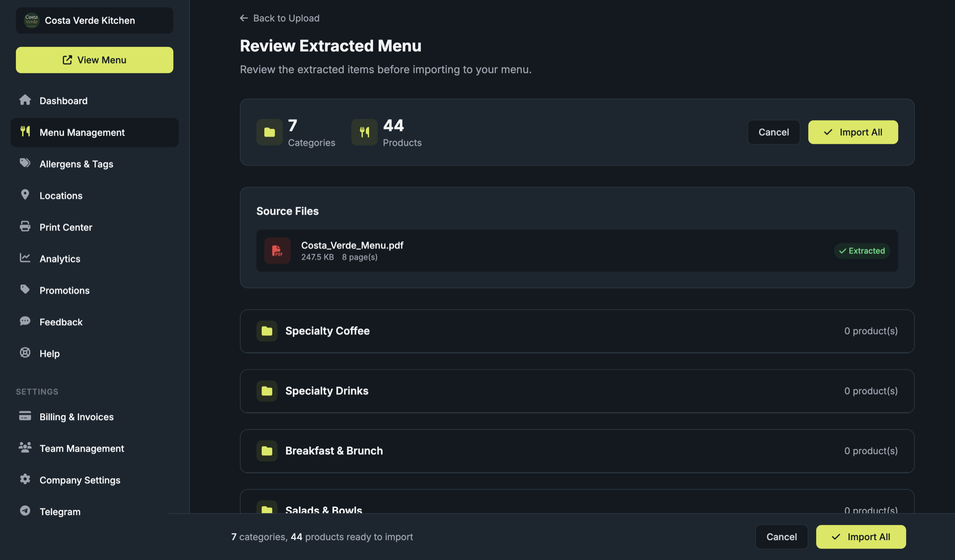Image resolution: width=955 pixels, height=560 pixels.
Task: Click the Promotions tag icon
Action: [x=25, y=289]
